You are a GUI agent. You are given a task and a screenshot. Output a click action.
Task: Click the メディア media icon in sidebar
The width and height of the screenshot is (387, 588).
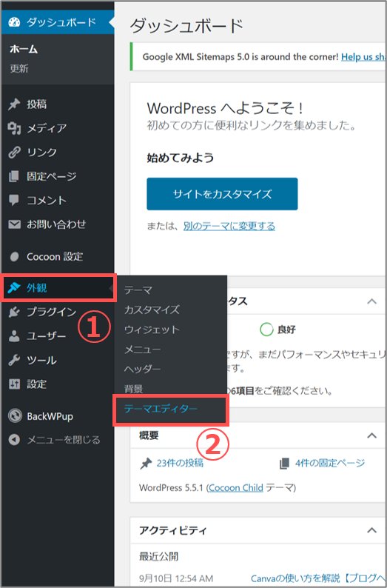coord(14,128)
